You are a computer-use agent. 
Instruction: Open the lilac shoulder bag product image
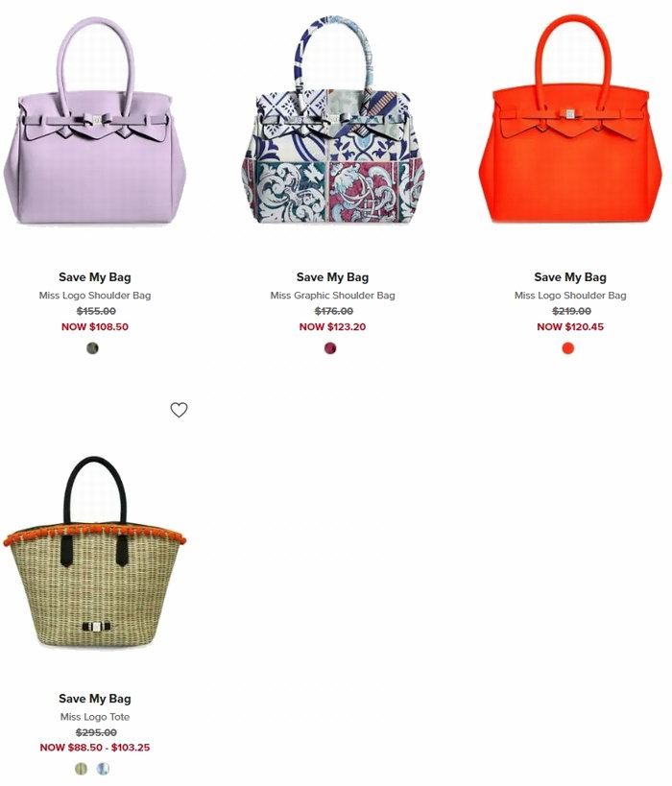[x=95, y=121]
